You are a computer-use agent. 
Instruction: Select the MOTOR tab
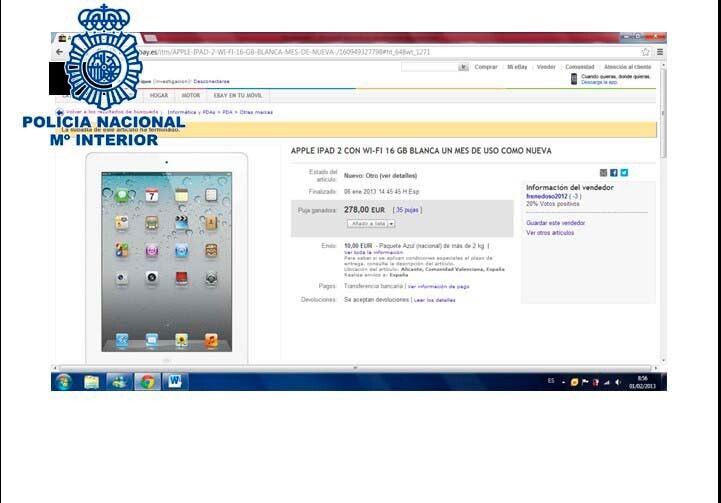[x=190, y=96]
